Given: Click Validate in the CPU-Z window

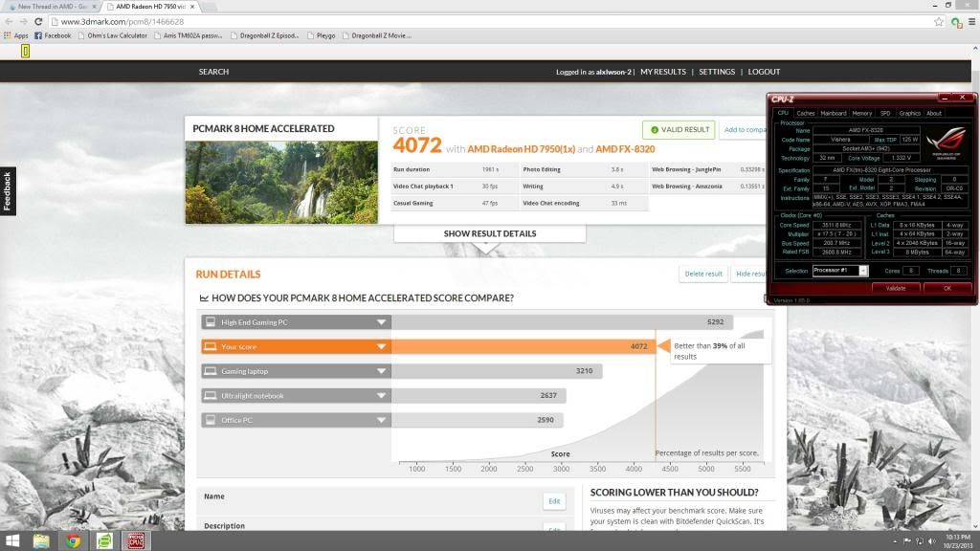Looking at the screenshot, I should click(x=896, y=288).
